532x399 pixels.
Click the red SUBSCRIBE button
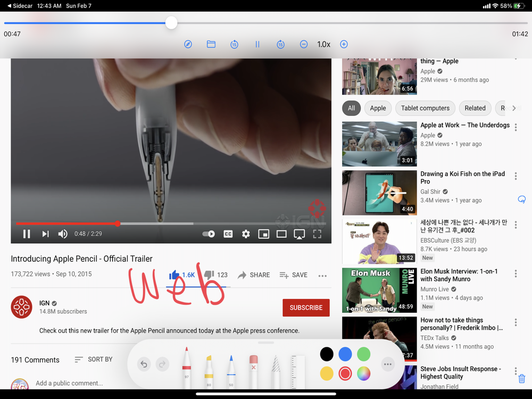tap(306, 307)
